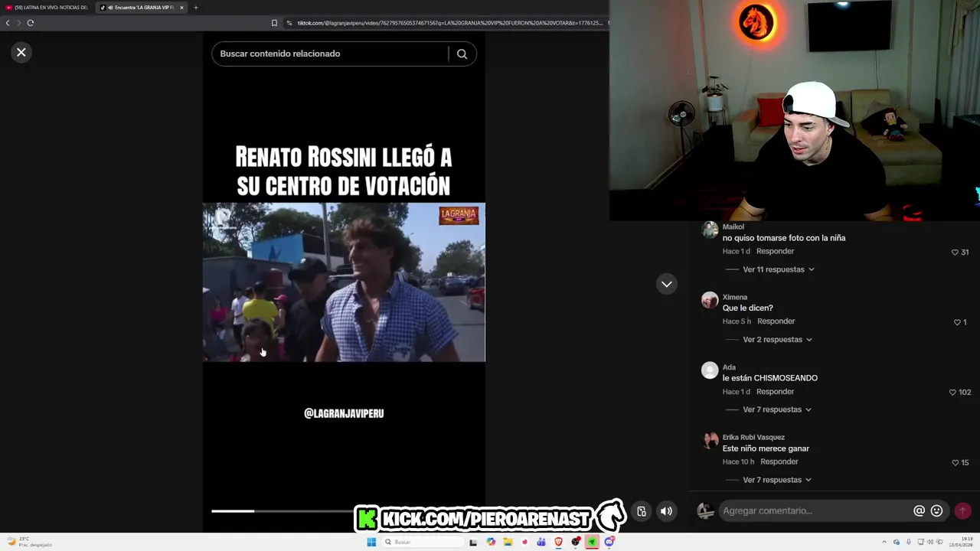Image resolution: width=980 pixels, height=551 pixels.
Task: Like Maikol's comment heart icon
Action: point(955,252)
